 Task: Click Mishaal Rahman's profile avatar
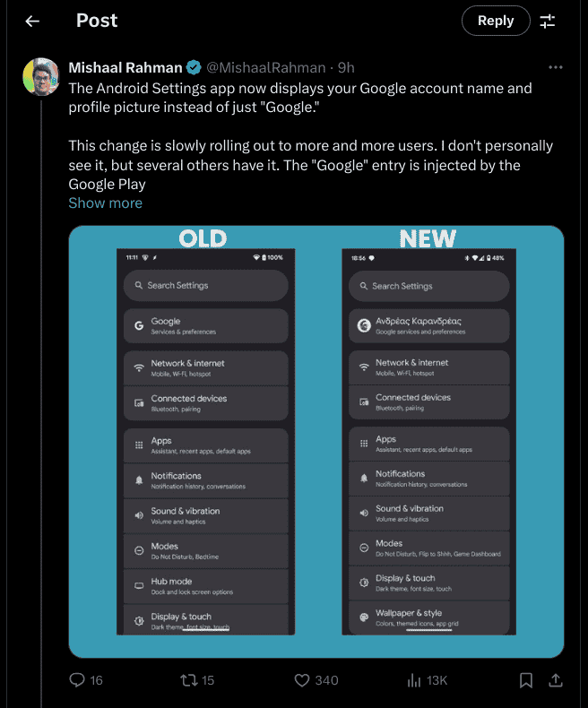point(40,76)
